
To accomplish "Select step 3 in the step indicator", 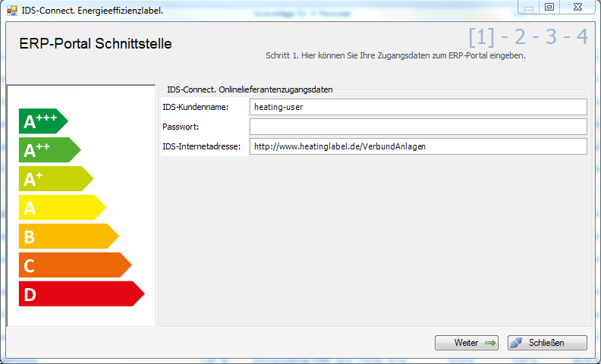I will (x=550, y=37).
